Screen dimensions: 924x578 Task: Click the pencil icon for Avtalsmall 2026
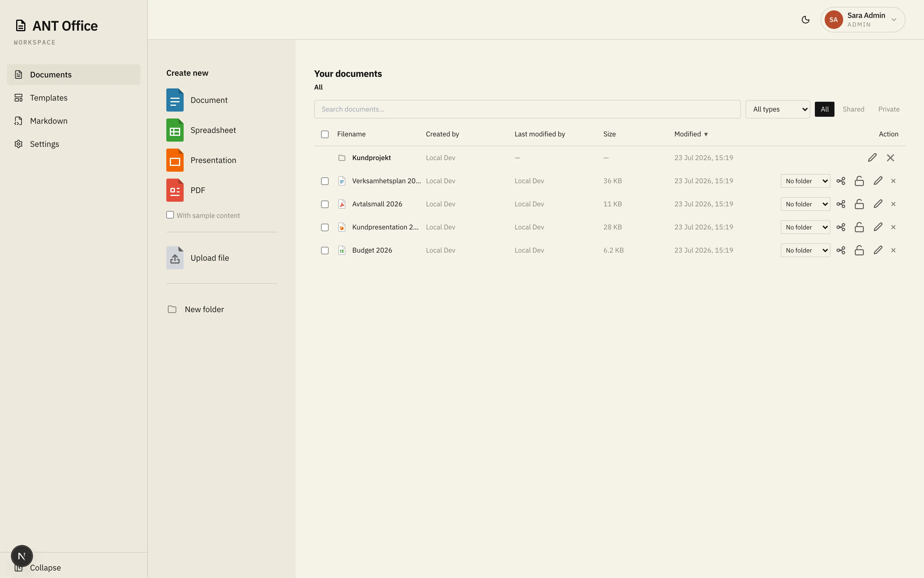878,204
